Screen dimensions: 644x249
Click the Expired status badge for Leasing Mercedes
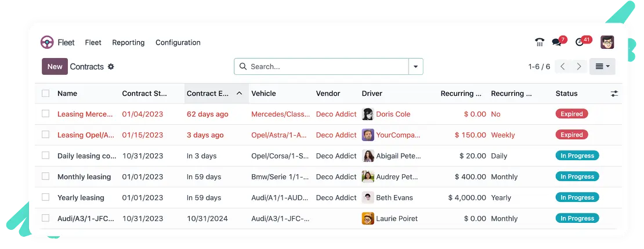point(571,114)
